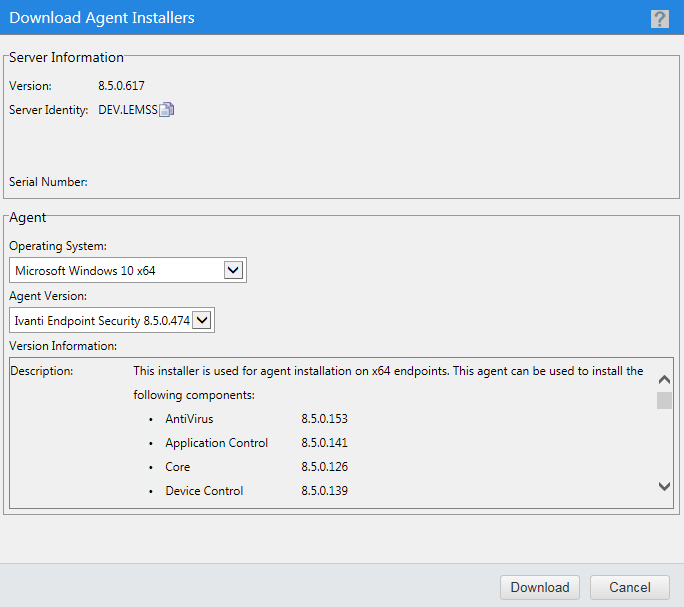Click the Version Information scrollbar thumb
Viewport: 684px width, 607px height.
click(x=664, y=400)
